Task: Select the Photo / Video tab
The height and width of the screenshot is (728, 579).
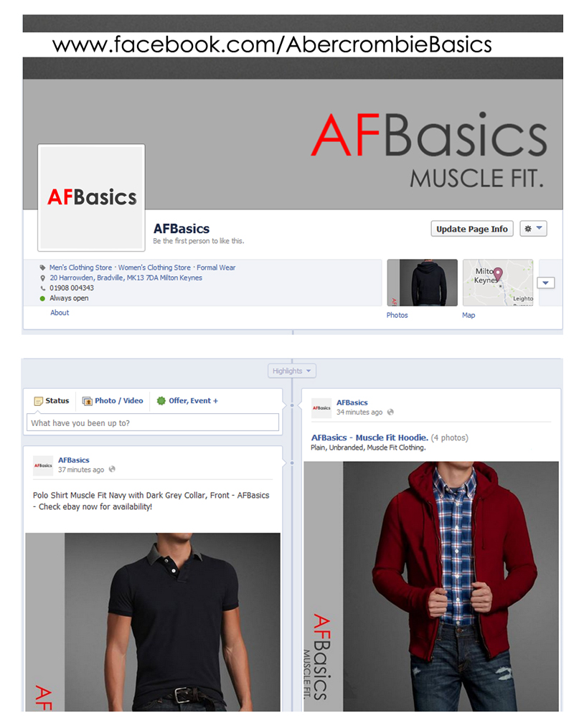Action: click(113, 401)
